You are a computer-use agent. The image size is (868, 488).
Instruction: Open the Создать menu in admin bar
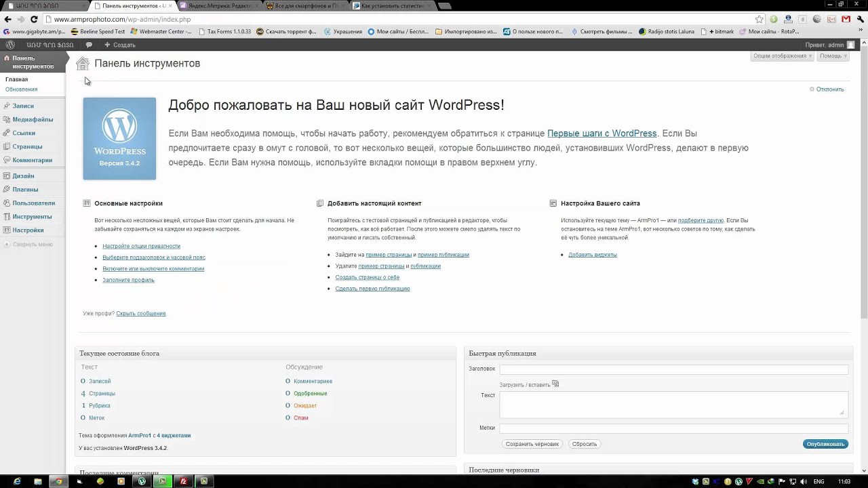coord(119,45)
